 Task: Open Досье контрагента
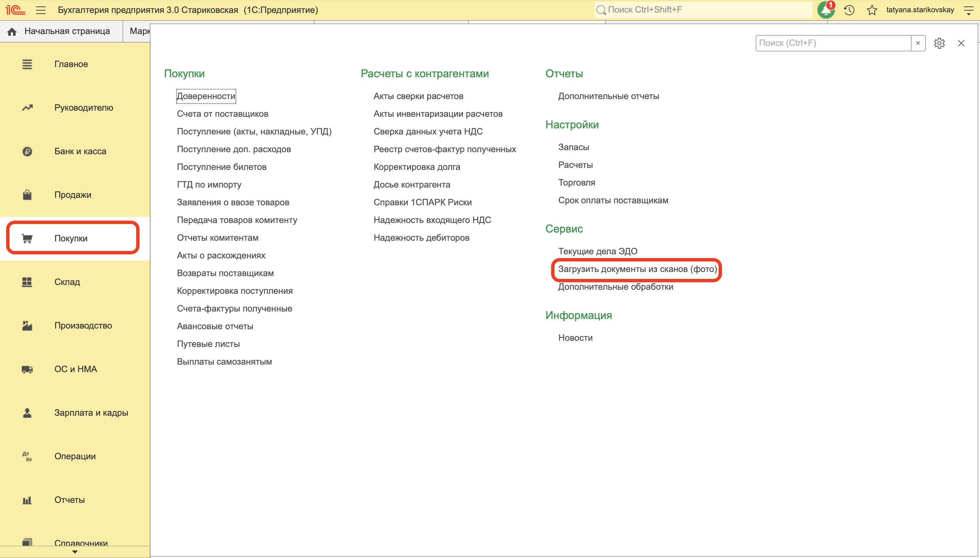click(x=412, y=185)
